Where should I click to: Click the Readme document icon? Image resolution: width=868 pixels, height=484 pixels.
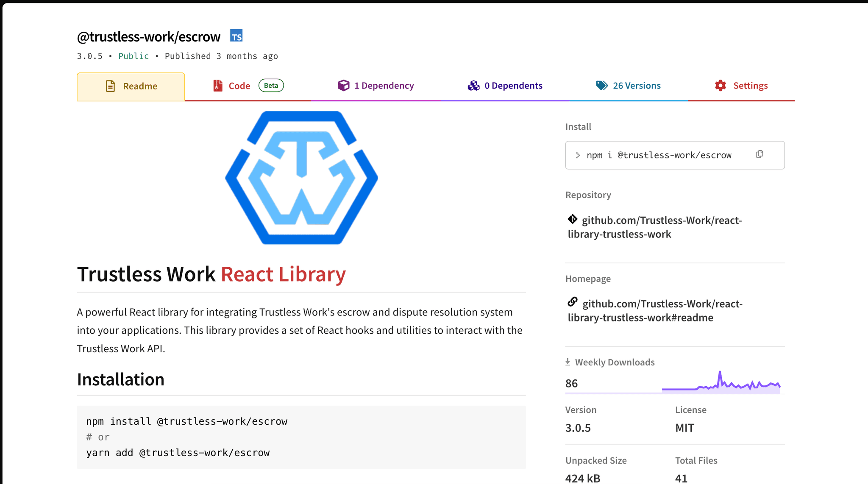point(110,86)
